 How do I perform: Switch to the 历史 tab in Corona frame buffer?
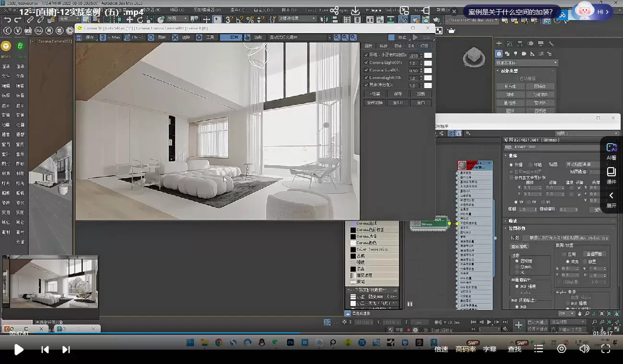click(398, 46)
